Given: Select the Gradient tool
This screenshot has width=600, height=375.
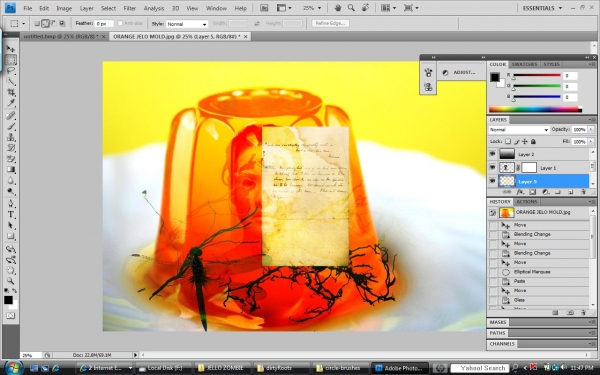Looking at the screenshot, I should point(10,169).
